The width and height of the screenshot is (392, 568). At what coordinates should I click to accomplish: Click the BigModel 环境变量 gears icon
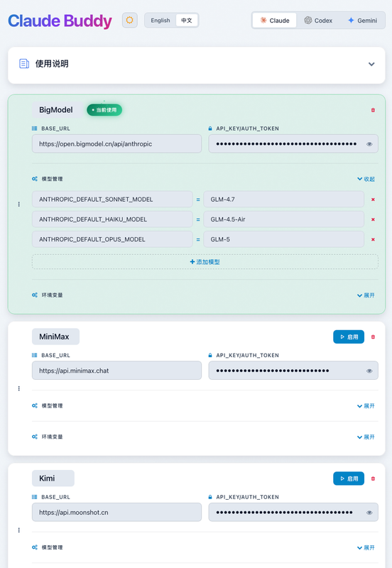click(35, 295)
